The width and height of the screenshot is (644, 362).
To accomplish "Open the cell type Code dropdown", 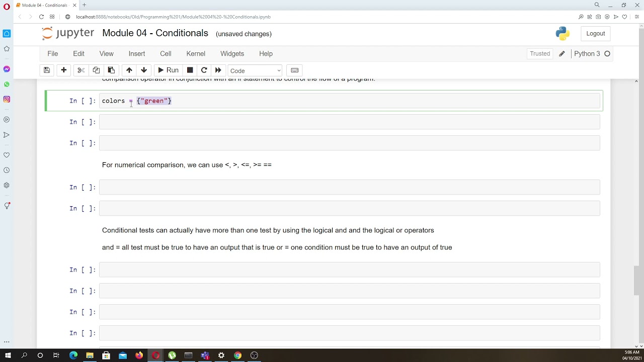I will tap(255, 71).
